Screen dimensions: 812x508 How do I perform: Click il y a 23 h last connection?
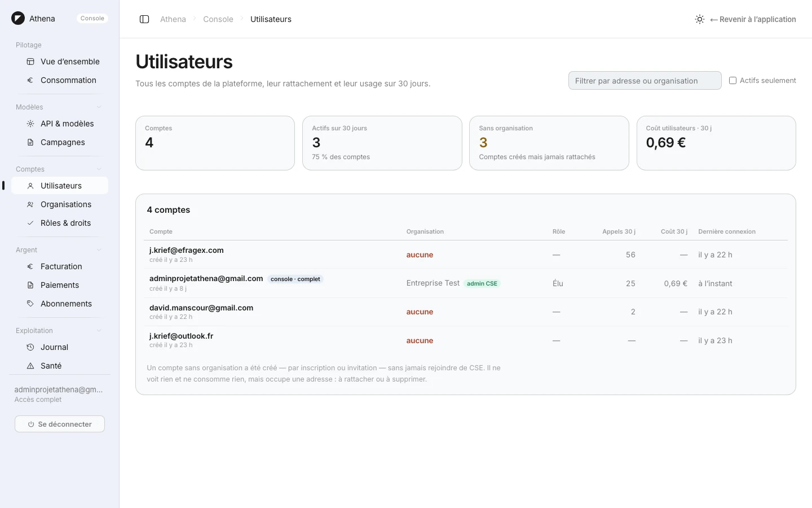[715, 340]
